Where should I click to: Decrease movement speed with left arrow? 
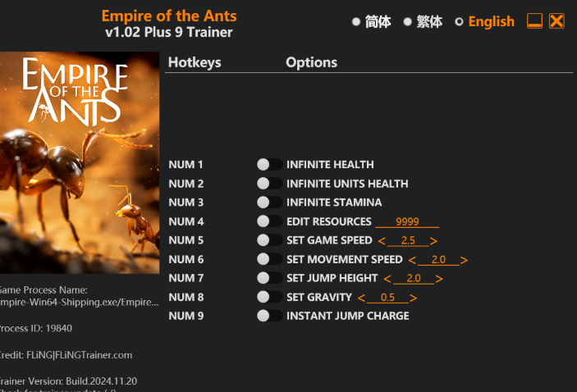coord(412,260)
